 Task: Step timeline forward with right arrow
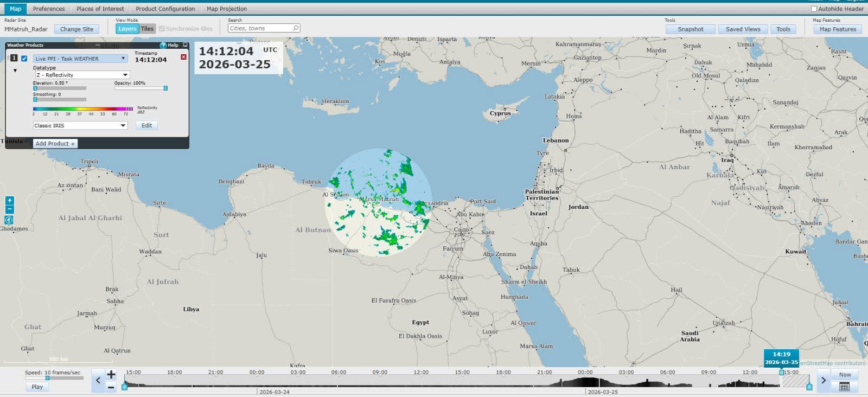point(823,380)
